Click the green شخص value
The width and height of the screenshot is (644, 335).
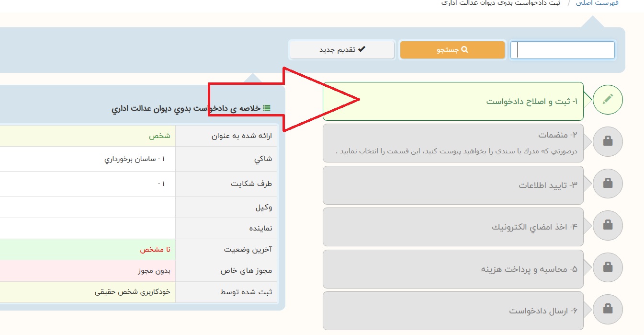[159, 136]
